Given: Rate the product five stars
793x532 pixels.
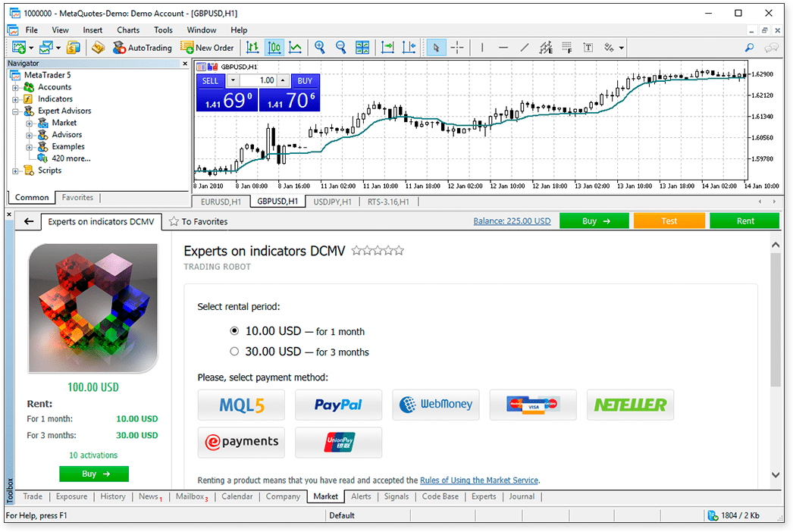Looking at the screenshot, I should click(400, 250).
